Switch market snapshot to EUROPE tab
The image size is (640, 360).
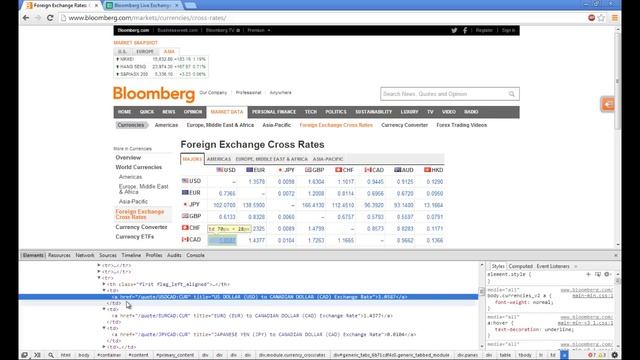[145, 52]
